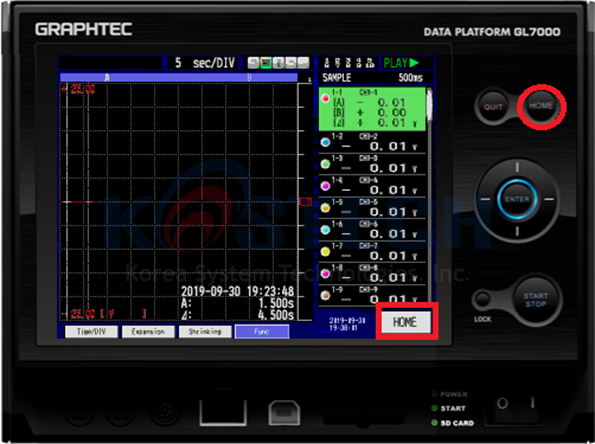
Task: Tap the right arrow on the direction pad
Action: [549, 199]
